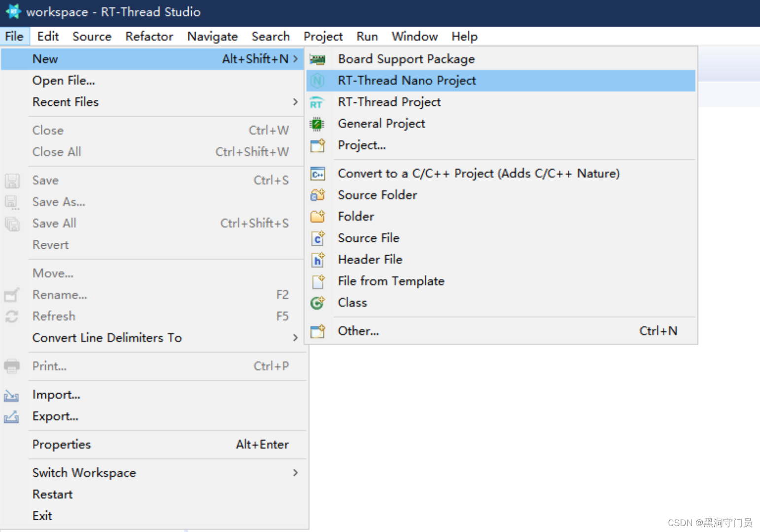The width and height of the screenshot is (760, 532).
Task: Click Close All menu item
Action: [x=152, y=152]
